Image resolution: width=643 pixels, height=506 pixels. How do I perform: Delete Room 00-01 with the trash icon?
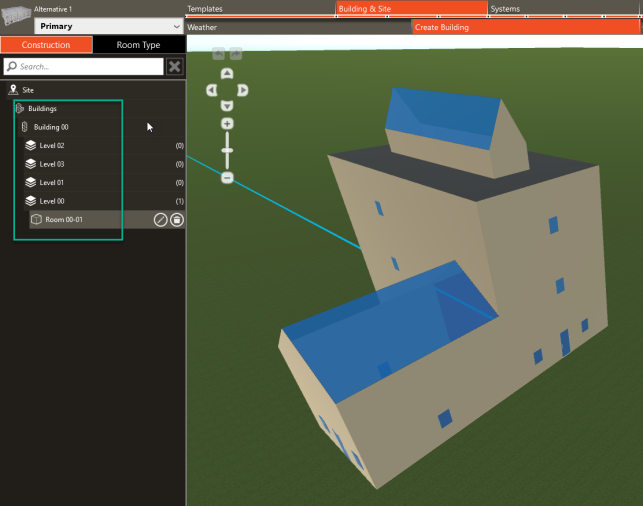pyautogui.click(x=177, y=220)
